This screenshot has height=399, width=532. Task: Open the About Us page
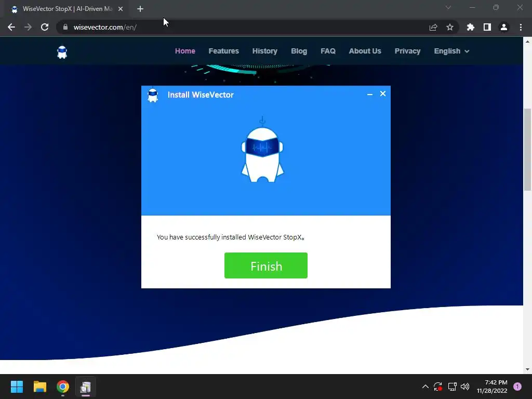coord(365,51)
